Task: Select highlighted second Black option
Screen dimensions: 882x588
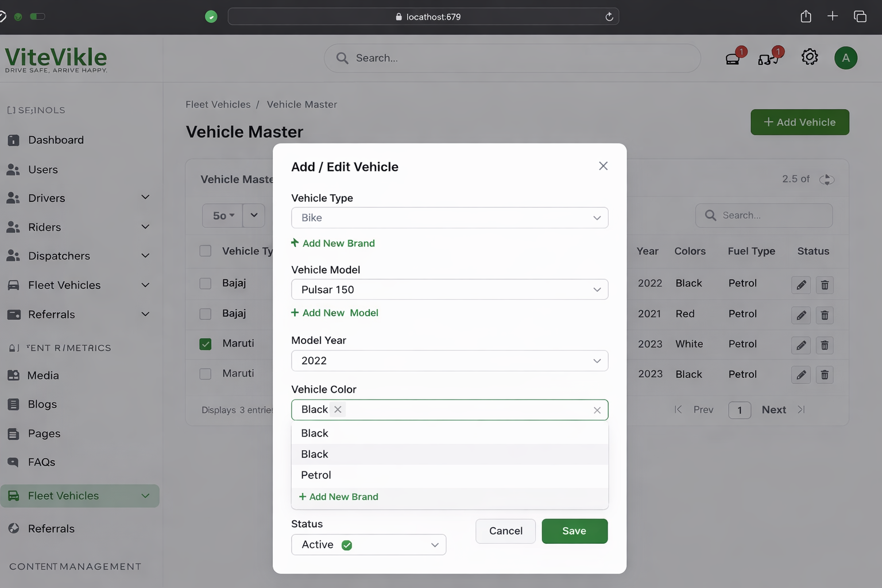Action: [450, 454]
